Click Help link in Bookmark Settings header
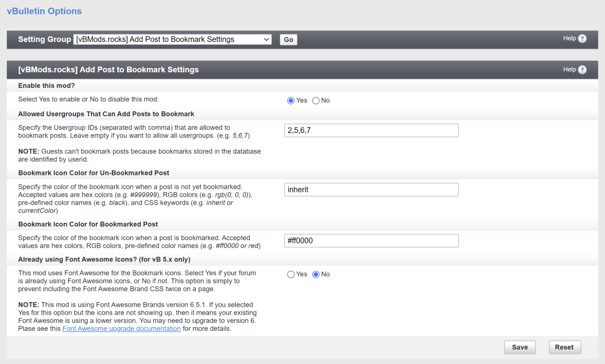The width and height of the screenshot is (605, 364). [x=569, y=69]
